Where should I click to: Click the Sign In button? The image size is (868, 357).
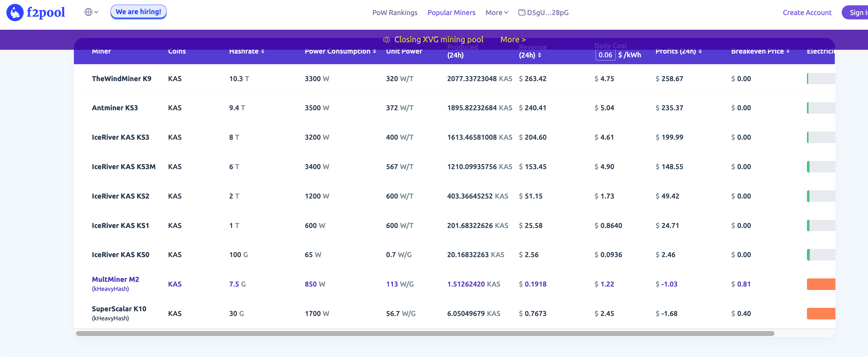[855, 13]
